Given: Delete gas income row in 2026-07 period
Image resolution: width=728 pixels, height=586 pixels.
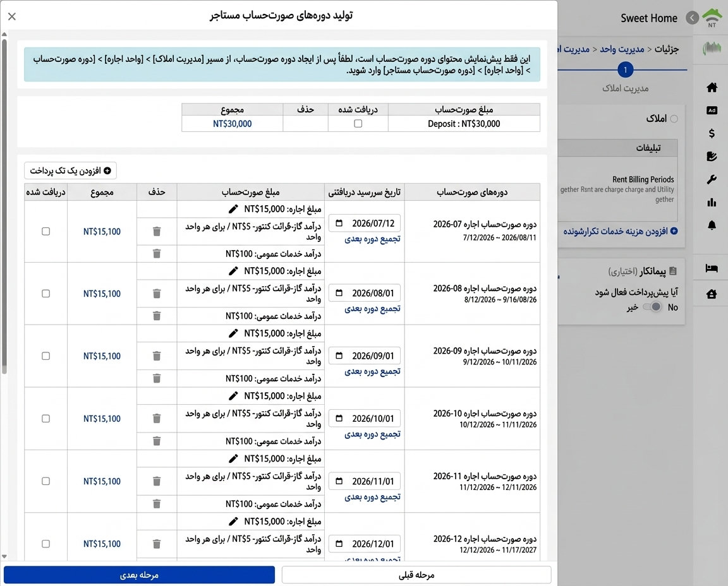Looking at the screenshot, I should (x=157, y=232).
